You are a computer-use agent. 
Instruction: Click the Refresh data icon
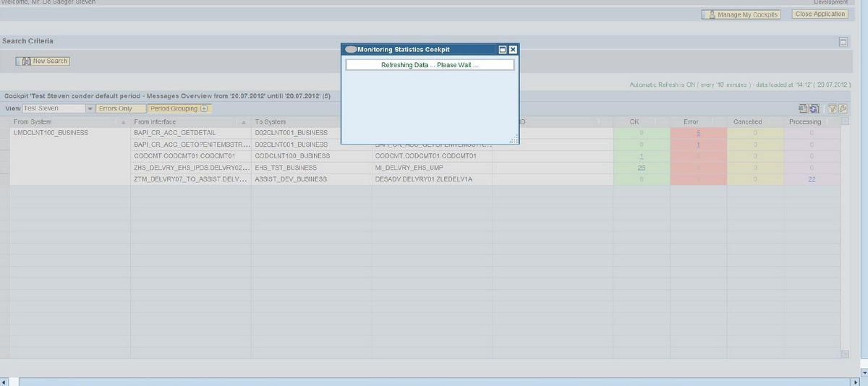814,108
